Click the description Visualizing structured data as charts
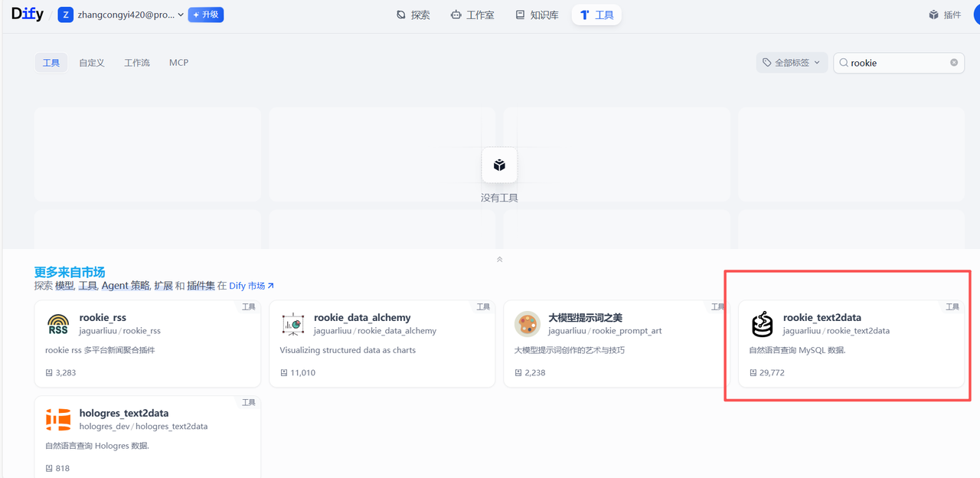980x478 pixels. [348, 350]
